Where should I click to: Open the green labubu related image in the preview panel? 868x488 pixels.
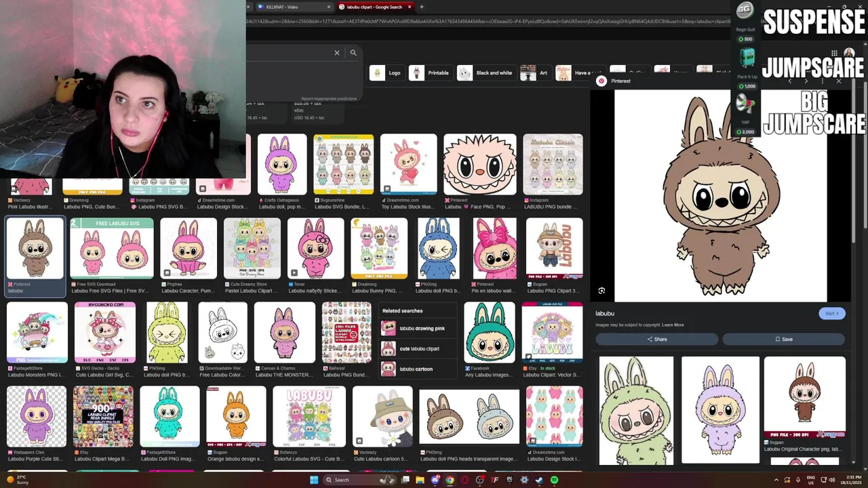pyautogui.click(x=636, y=411)
